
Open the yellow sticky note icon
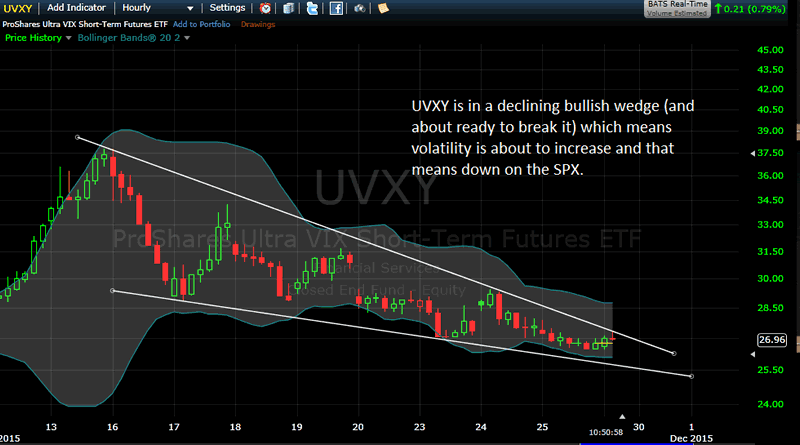pyautogui.click(x=383, y=8)
